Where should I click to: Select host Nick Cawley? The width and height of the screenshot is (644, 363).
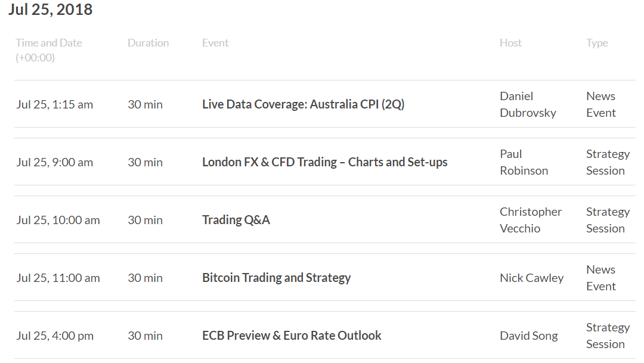pyautogui.click(x=531, y=278)
